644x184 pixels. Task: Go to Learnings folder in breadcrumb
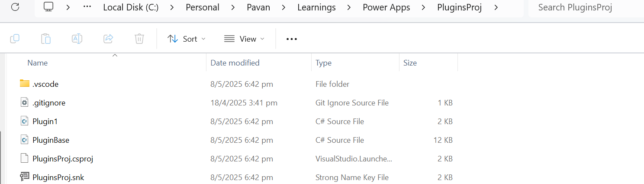(316, 7)
